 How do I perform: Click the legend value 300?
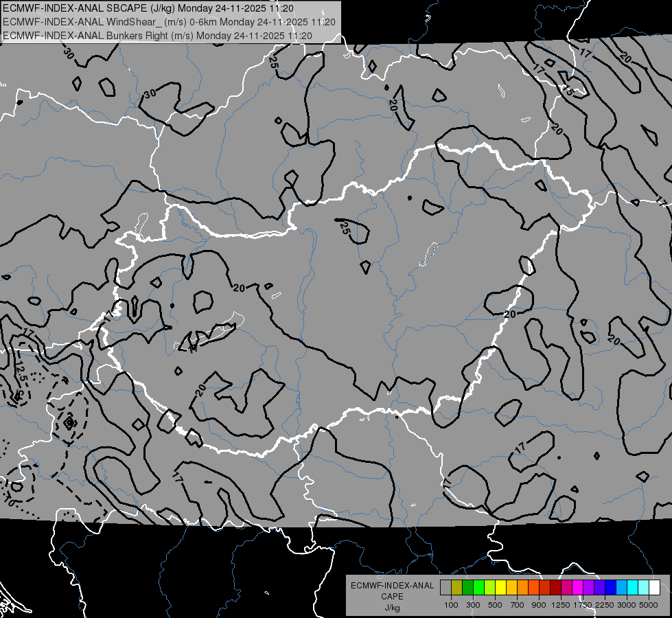473,605
